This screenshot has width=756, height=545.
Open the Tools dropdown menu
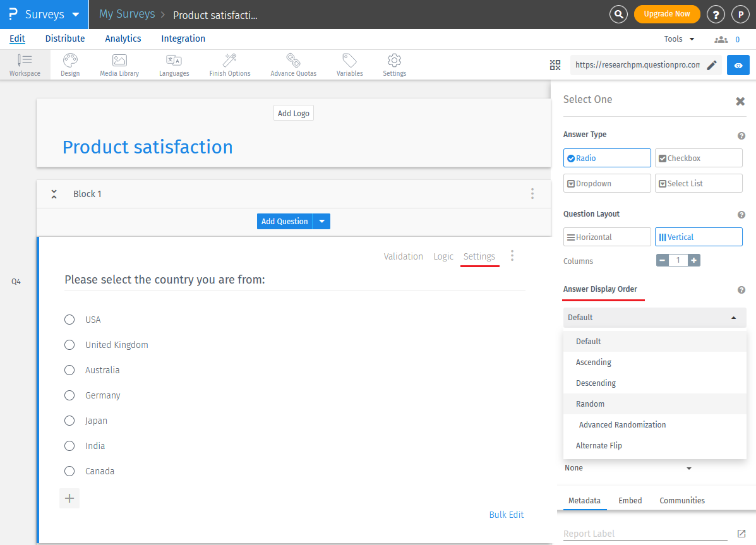tap(679, 39)
